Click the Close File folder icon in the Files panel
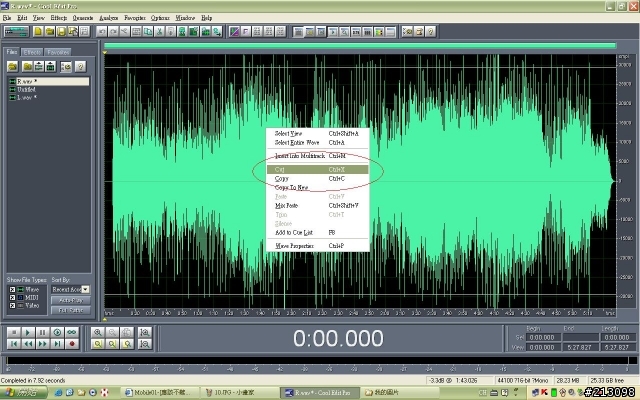Screen dimensions: 640x400 pyautogui.click(x=27, y=66)
